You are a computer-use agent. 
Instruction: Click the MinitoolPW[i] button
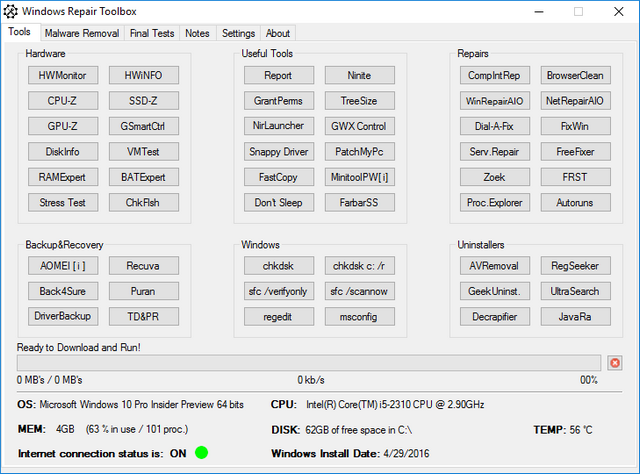[x=360, y=177]
